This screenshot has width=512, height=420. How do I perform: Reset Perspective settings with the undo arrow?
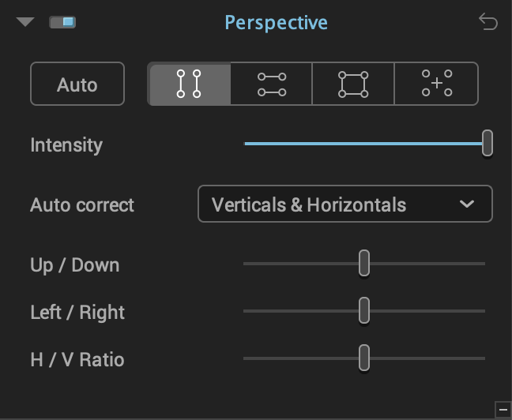[488, 22]
